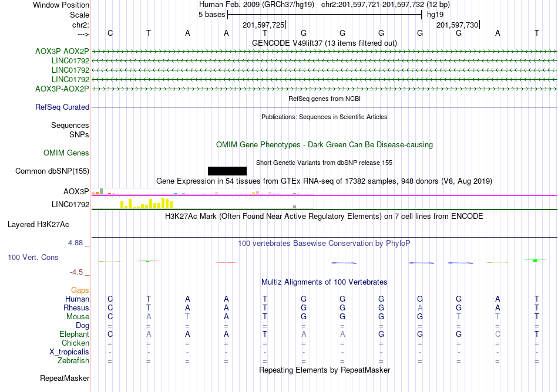Select the Rhesus species label
Screen dimensions: 558x392
[x=76, y=307]
